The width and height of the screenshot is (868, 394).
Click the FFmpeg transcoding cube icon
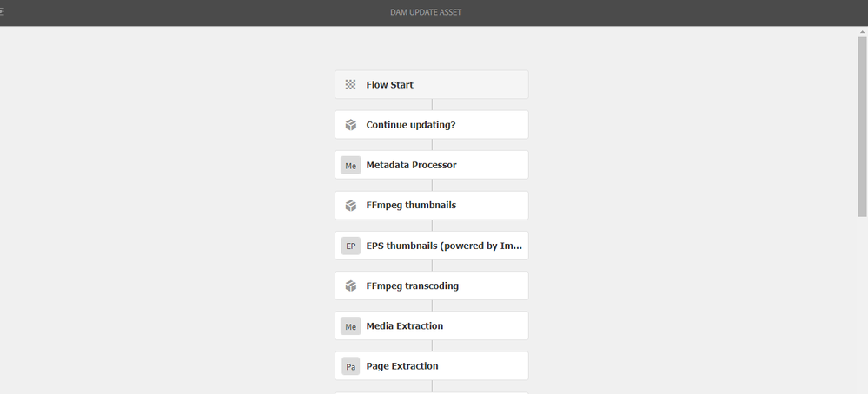click(x=350, y=286)
